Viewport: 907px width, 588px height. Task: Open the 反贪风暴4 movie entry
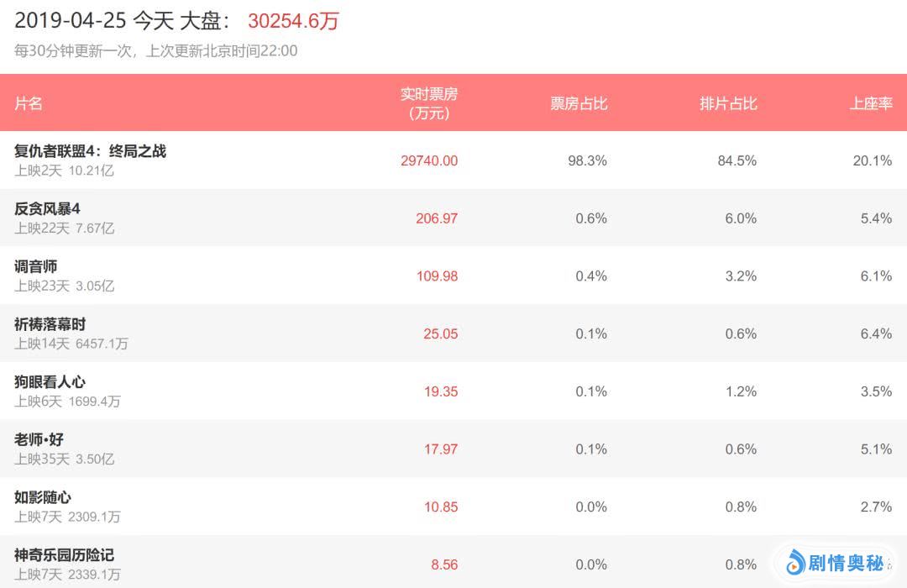click(x=47, y=209)
